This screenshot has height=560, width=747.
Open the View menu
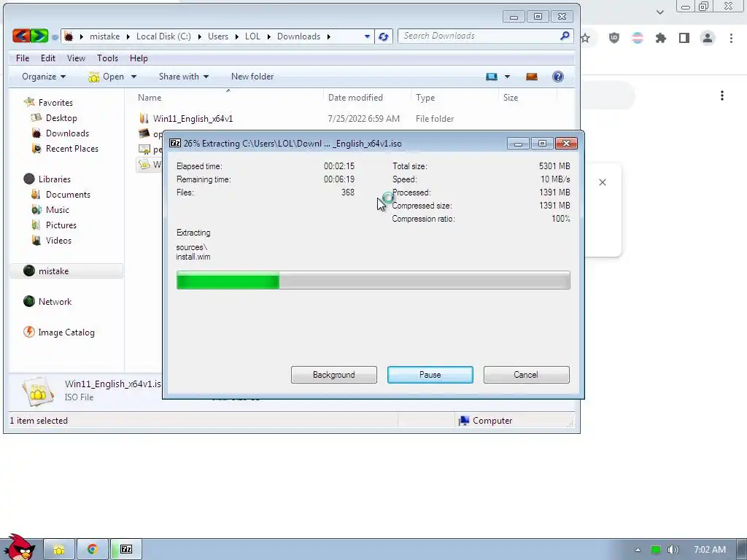76,58
